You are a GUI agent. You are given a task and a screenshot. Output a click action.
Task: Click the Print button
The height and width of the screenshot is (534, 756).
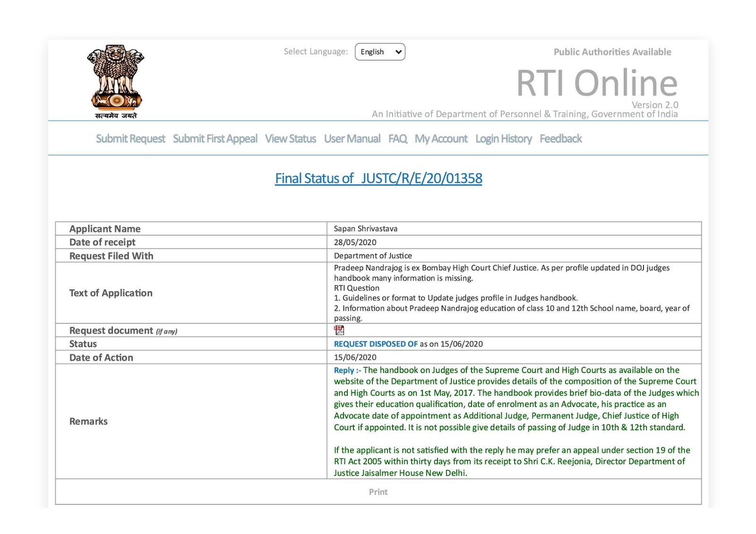[x=378, y=492]
